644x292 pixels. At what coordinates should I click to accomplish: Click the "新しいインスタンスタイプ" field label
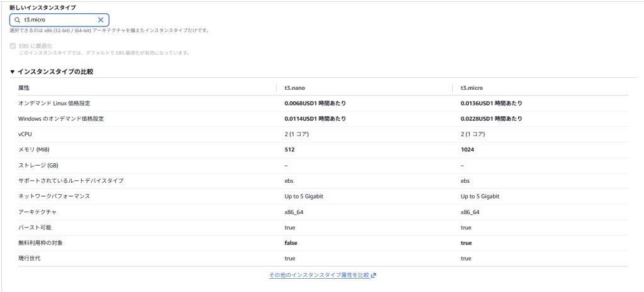(42, 7)
